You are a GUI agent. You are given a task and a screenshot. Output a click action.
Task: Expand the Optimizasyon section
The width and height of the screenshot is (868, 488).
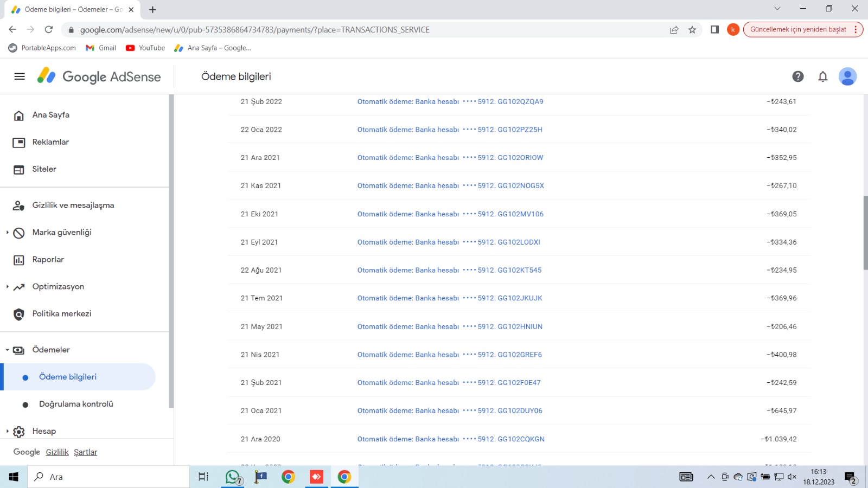[x=7, y=287]
